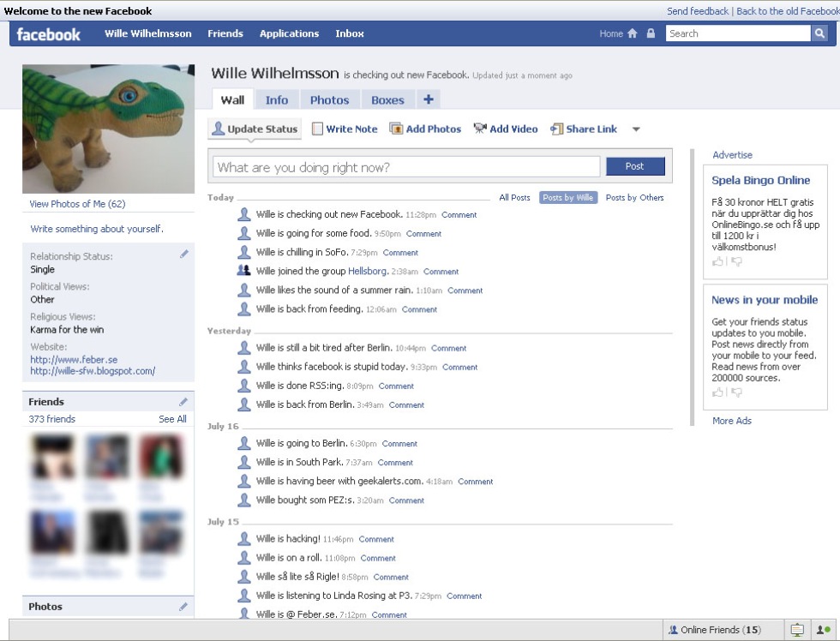This screenshot has width=840, height=641.
Task: Comment on 'Wille is chilling in SoFo'
Action: coord(400,253)
